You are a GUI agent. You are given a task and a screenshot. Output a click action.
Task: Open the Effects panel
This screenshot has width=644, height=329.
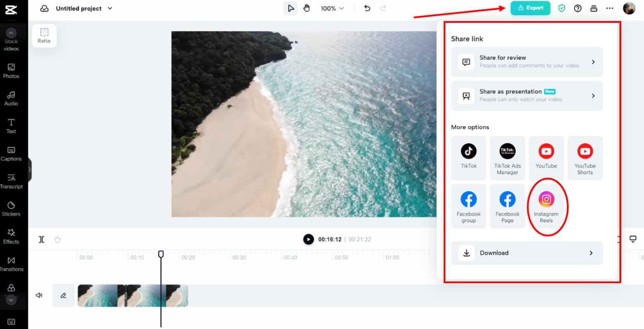coord(11,236)
